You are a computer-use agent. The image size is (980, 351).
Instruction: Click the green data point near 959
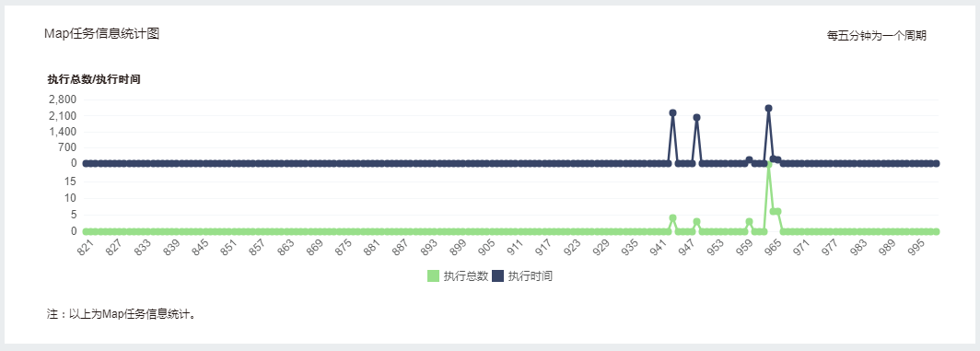(749, 222)
